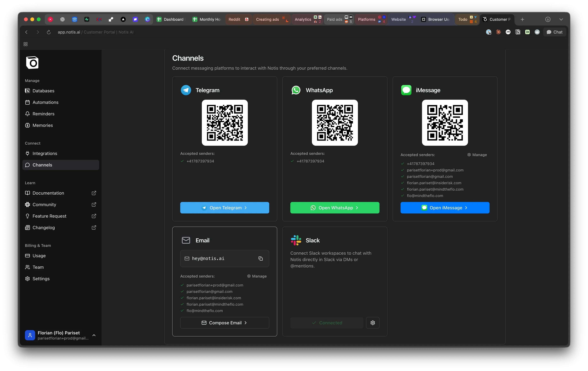588x371 pixels.
Task: Click the orange asterisk extension icon
Action: (498, 32)
